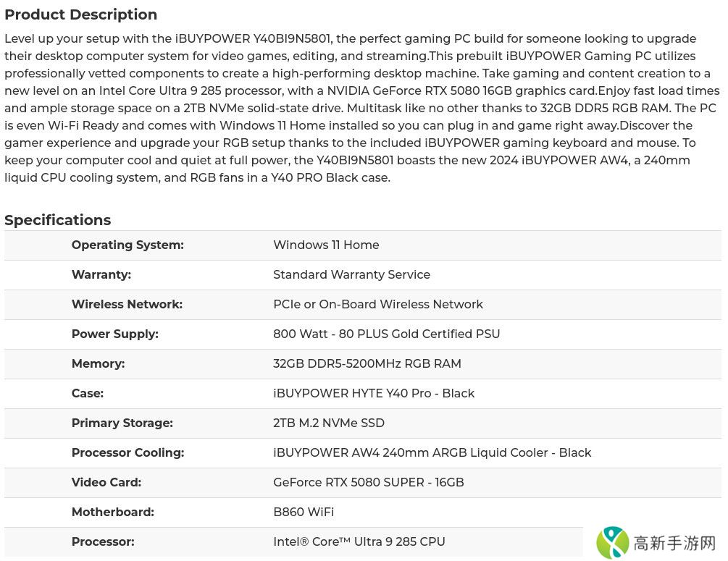Click the B860 WiFi motherboard value
The image size is (728, 561).
[x=304, y=513]
